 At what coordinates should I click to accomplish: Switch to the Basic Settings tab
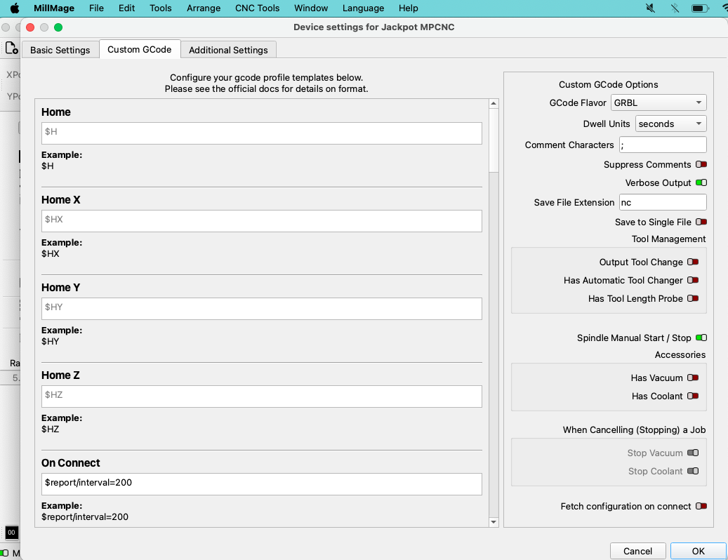[x=60, y=50]
